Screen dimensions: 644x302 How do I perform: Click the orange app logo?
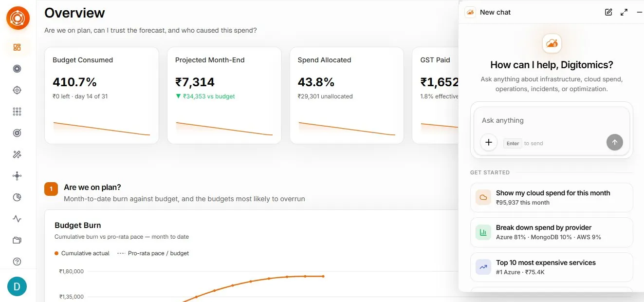18,18
